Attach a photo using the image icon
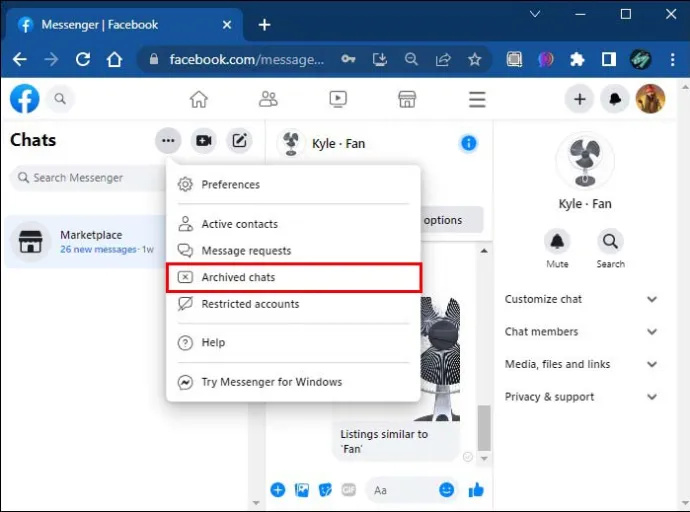Viewport: 690px width, 512px height. pos(301,490)
